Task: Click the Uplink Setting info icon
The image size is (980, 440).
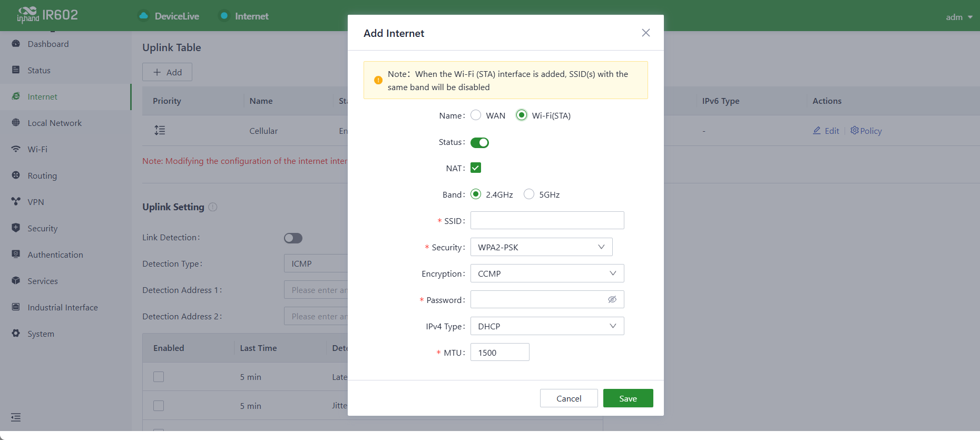Action: coord(213,207)
